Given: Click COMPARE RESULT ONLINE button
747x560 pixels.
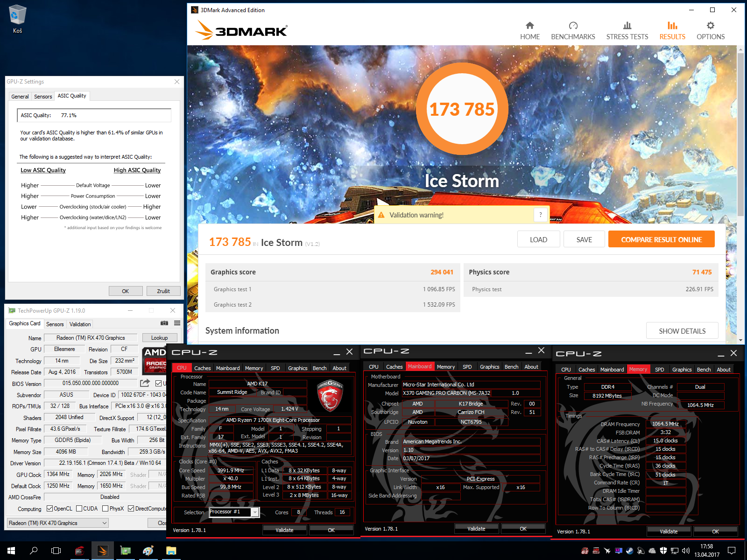Looking at the screenshot, I should click(662, 239).
